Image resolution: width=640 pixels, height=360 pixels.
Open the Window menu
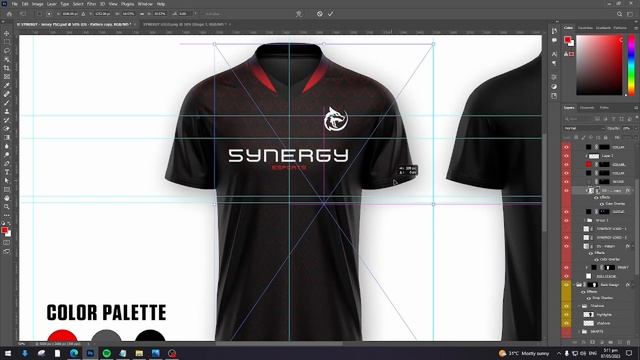pyautogui.click(x=145, y=4)
